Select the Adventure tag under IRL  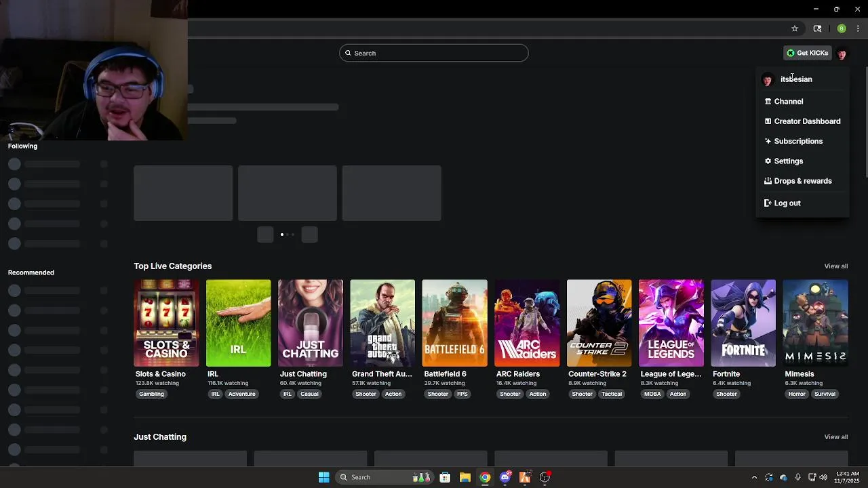click(x=241, y=394)
